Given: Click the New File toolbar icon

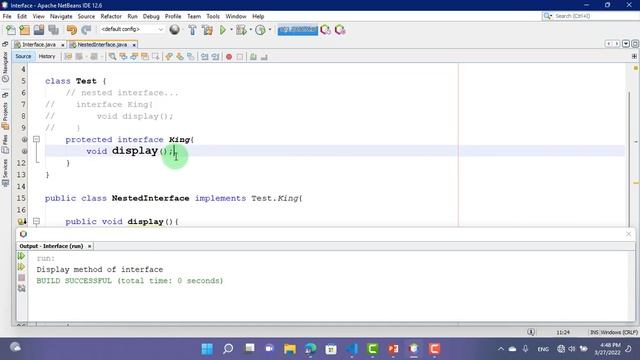Looking at the screenshot, I should tap(11, 30).
